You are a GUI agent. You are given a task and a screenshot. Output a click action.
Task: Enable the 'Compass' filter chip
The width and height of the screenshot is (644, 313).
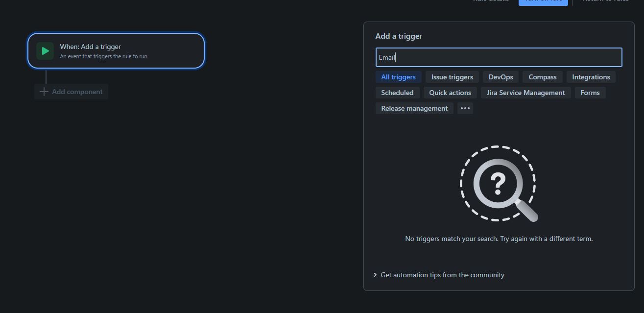click(x=542, y=77)
